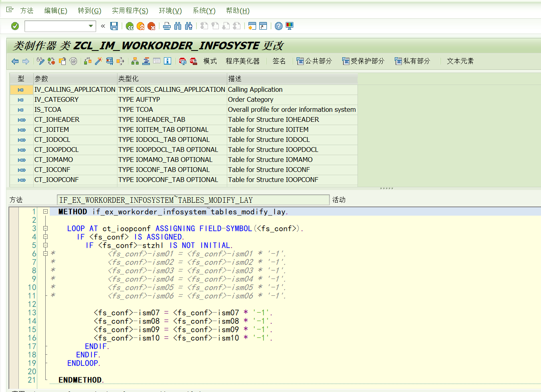The height and width of the screenshot is (392, 541).
Task: Click the 程序美化器 button
Action: click(x=242, y=61)
